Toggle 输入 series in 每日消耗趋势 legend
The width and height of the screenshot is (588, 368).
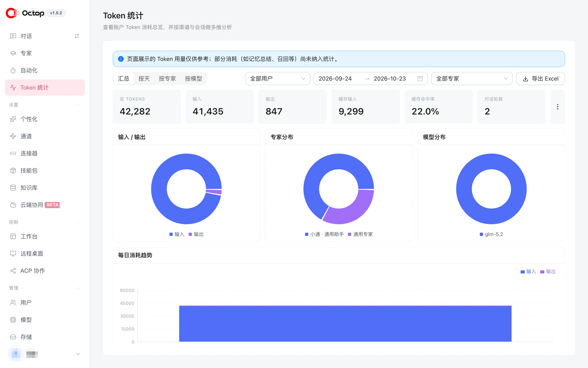click(x=528, y=271)
